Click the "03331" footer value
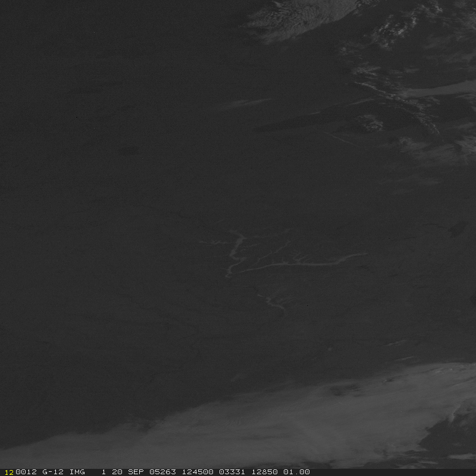Image resolution: width=476 pixels, height=476 pixels. point(232,472)
